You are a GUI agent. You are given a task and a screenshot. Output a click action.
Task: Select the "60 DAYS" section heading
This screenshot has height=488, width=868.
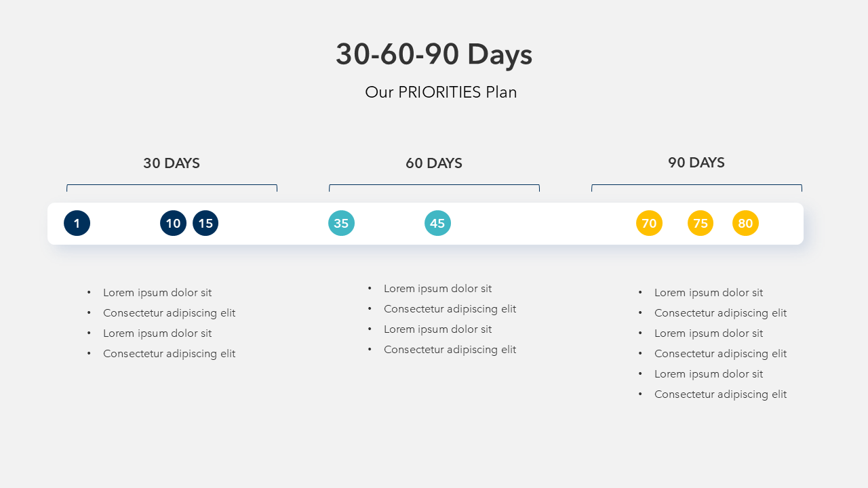[x=434, y=163]
